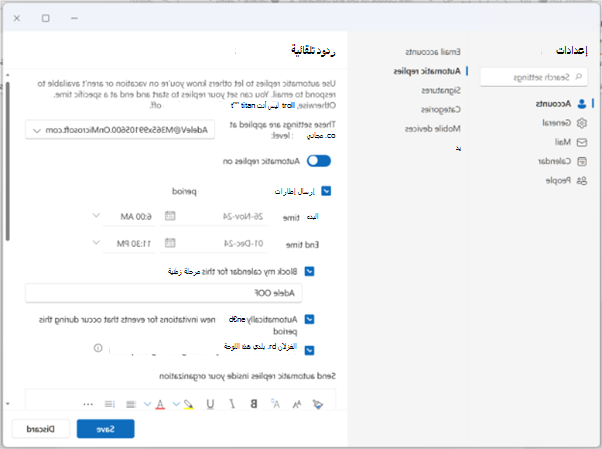
Task: Click the info icon beside last checkbox
Action: [98, 348]
